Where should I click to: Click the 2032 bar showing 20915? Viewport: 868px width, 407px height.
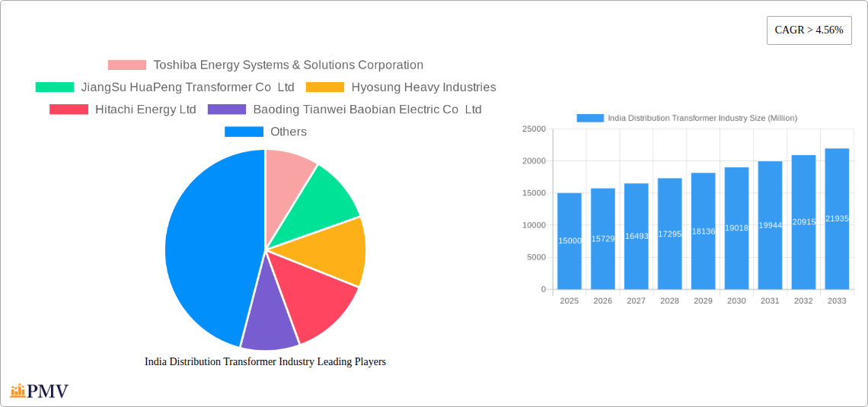coord(804,222)
